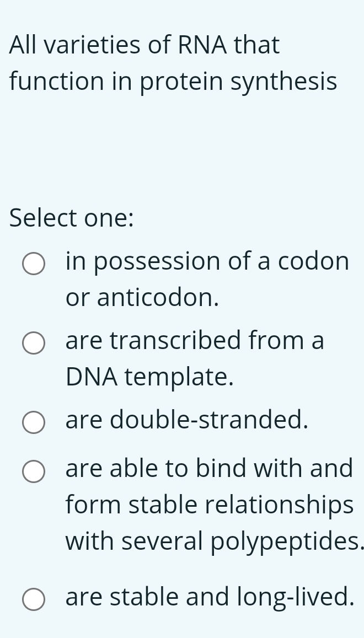Select the option about binding with several polypeptides
Screen dimensions: 364x638
point(34,471)
